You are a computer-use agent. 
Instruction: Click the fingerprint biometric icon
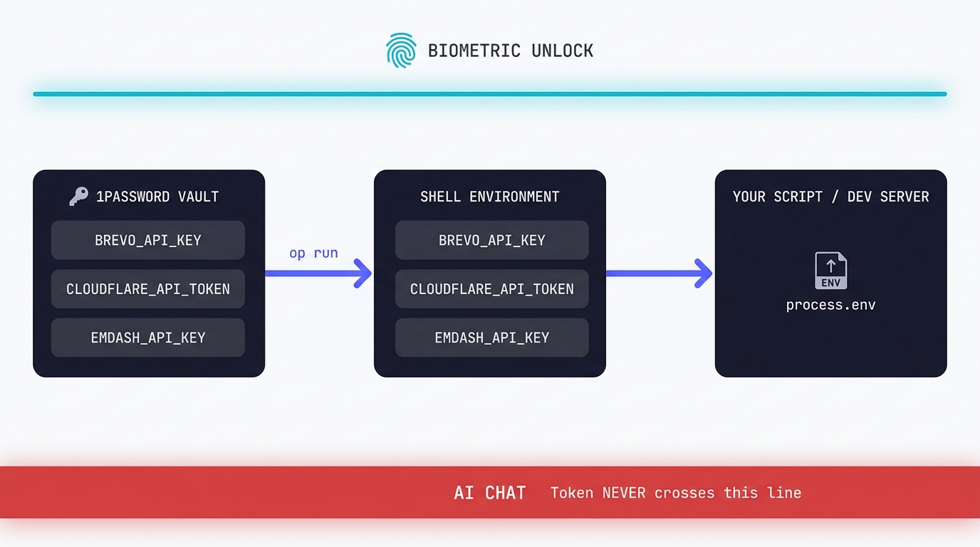click(401, 51)
